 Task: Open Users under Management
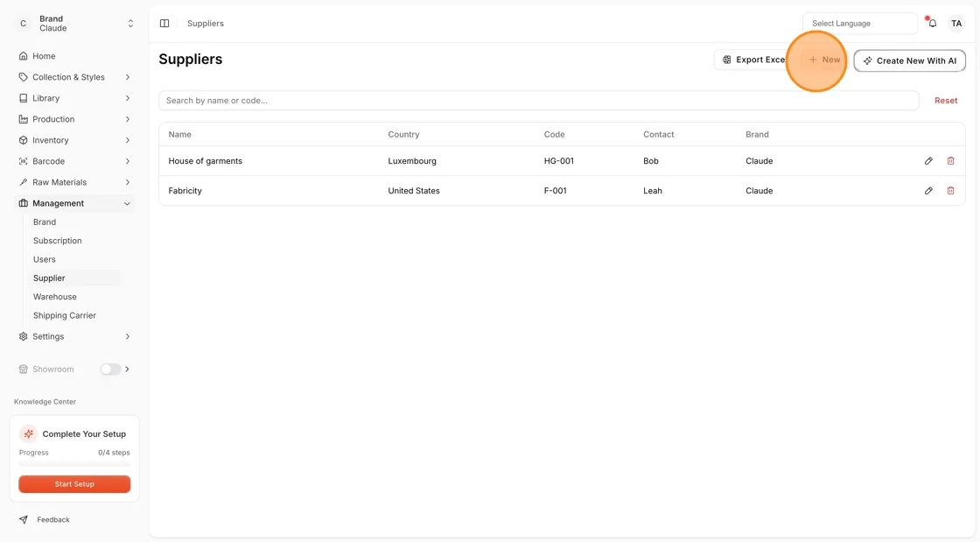tap(45, 259)
